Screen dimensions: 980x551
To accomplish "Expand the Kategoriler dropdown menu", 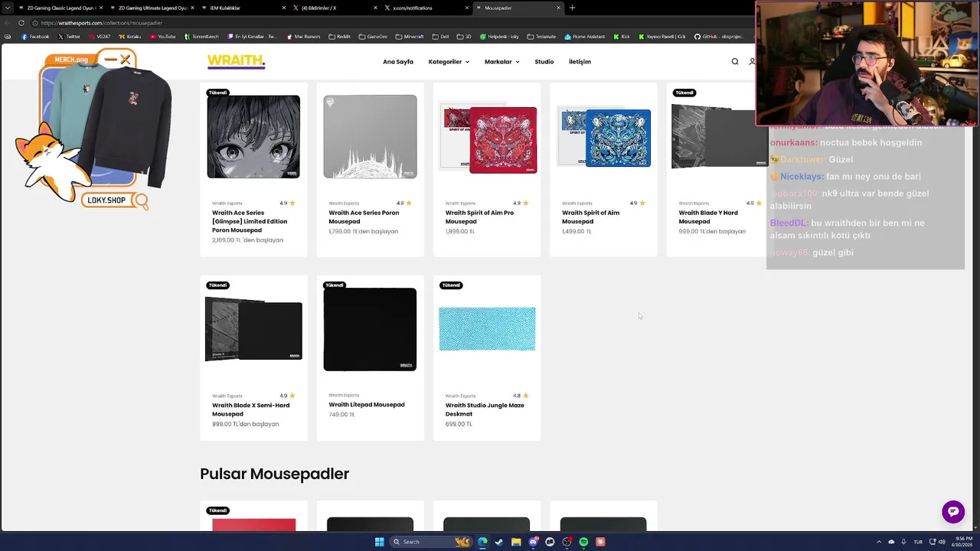I will coord(449,61).
